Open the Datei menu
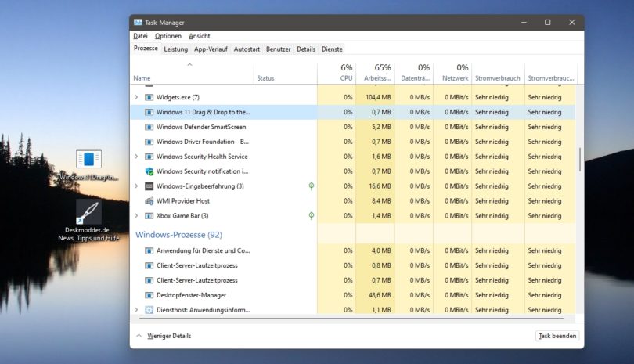The image size is (634, 364). (140, 36)
